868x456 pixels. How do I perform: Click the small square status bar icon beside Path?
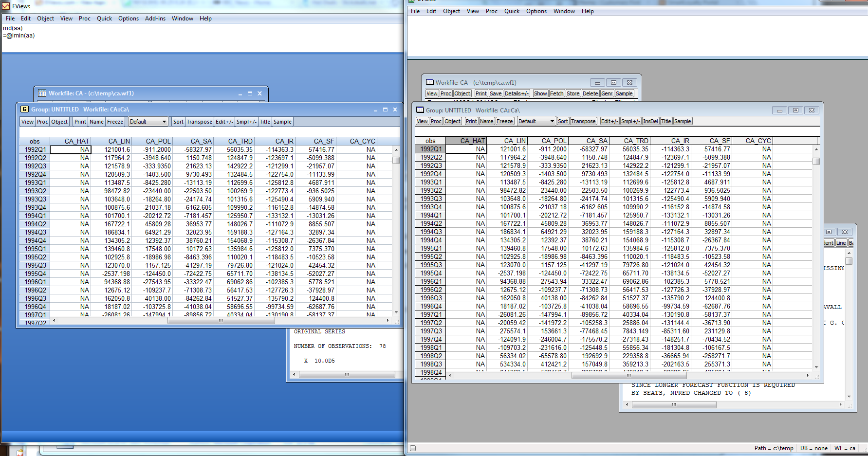413,448
